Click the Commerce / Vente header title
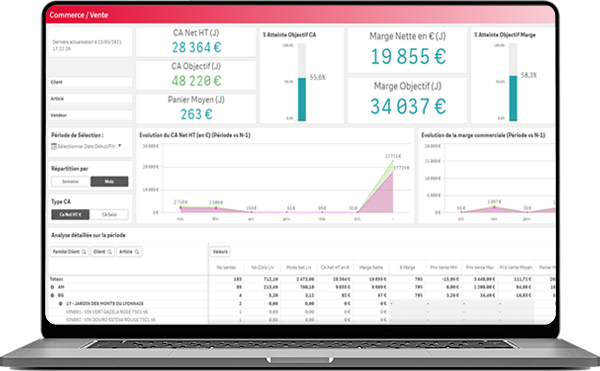This screenshot has height=371, width=600. pos(79,15)
